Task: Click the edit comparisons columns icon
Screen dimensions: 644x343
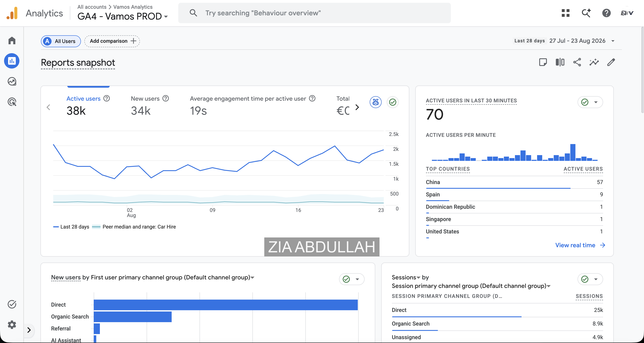Action: click(560, 62)
